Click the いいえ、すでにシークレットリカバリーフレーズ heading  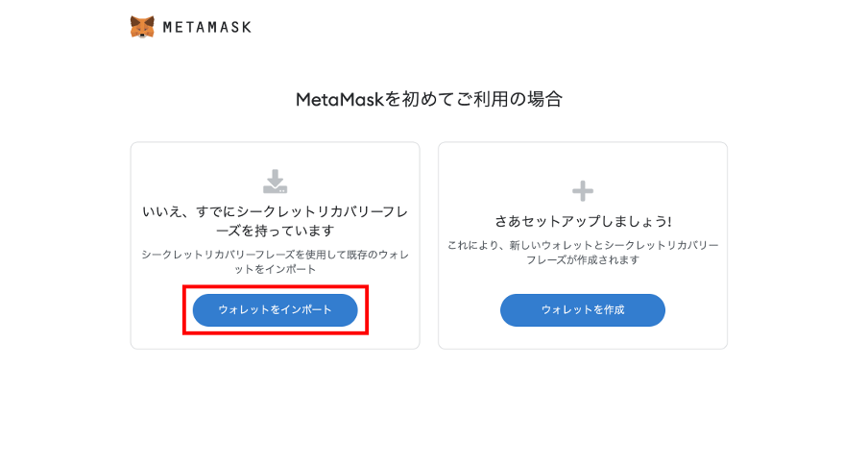[x=276, y=221]
